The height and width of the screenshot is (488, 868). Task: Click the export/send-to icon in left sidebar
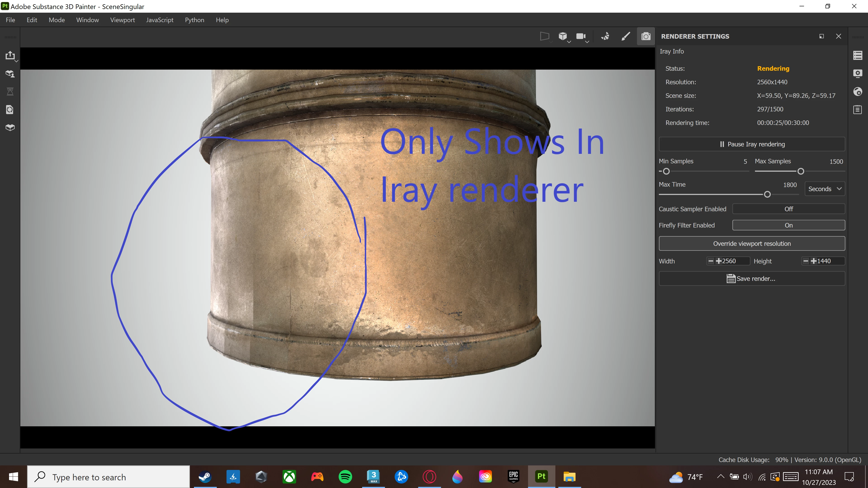pyautogui.click(x=10, y=55)
